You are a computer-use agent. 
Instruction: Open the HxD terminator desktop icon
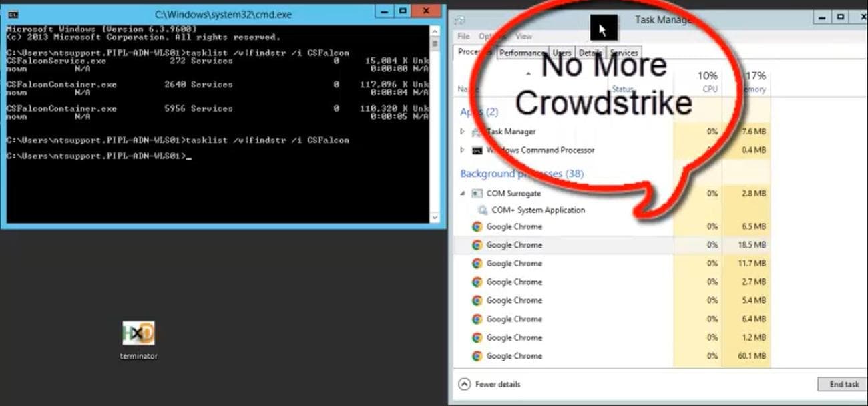click(x=138, y=332)
